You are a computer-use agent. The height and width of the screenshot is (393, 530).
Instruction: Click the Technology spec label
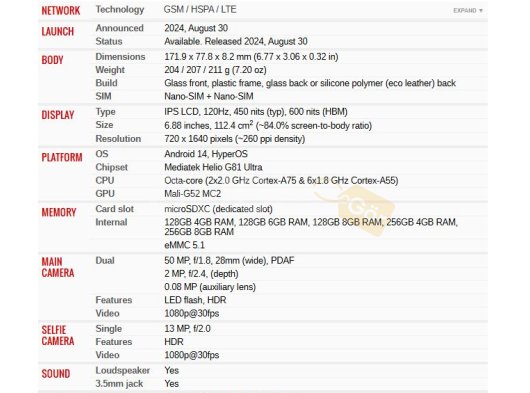pyautogui.click(x=120, y=9)
